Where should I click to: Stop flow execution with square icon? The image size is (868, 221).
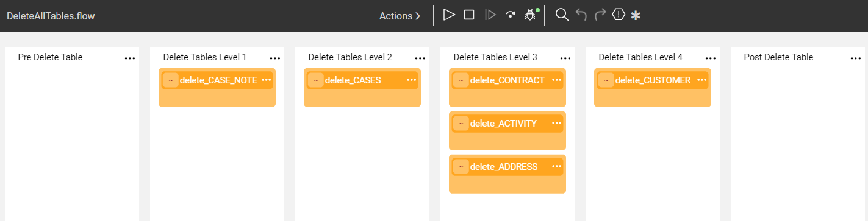469,15
